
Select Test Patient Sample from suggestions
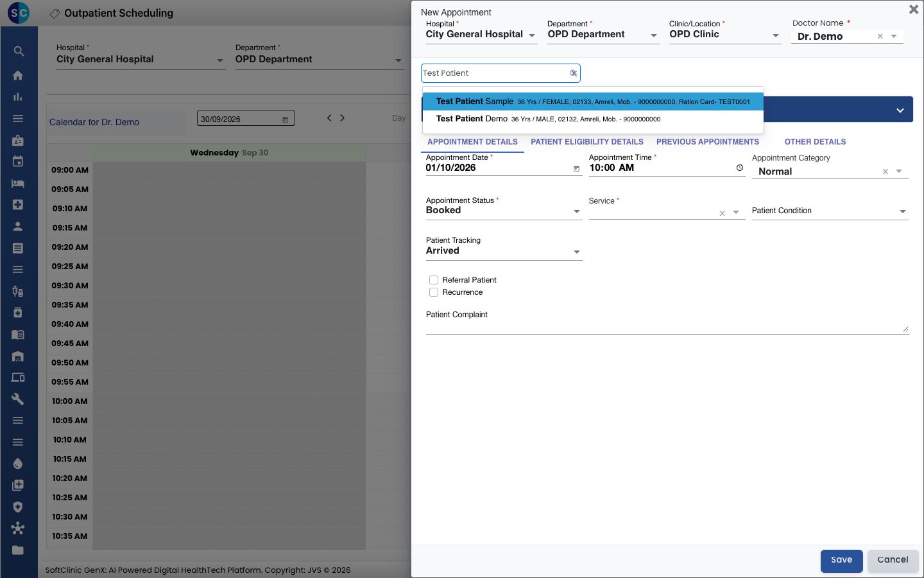click(x=593, y=101)
